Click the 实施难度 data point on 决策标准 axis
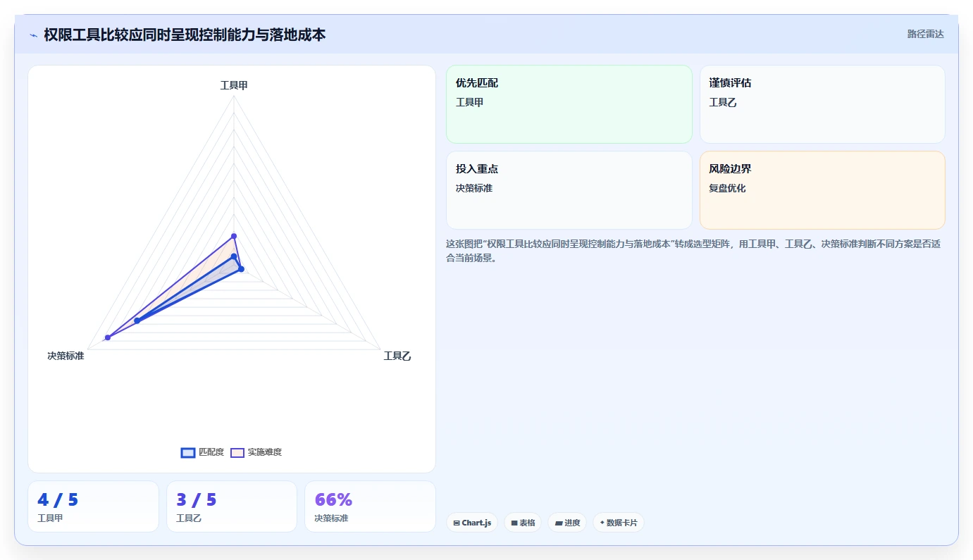This screenshot has height=560, width=973. (x=108, y=338)
